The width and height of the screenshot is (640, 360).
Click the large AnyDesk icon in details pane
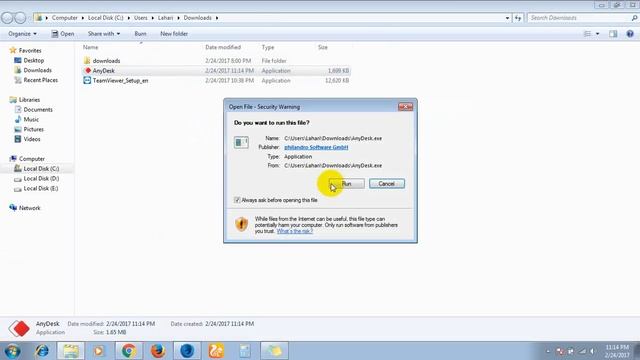pos(19,328)
